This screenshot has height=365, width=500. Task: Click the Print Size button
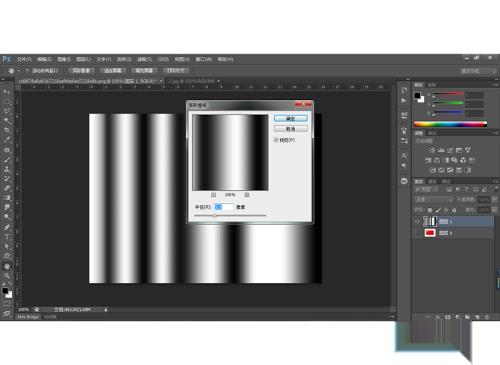click(176, 71)
